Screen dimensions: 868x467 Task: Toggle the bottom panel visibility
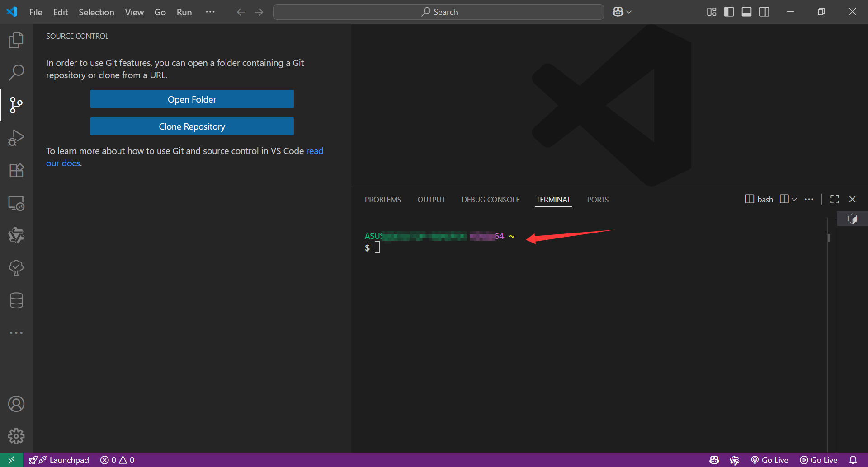click(747, 12)
